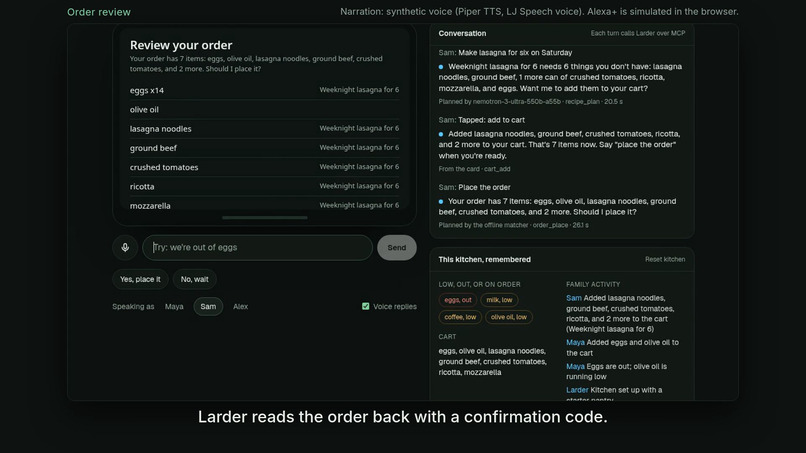The height and width of the screenshot is (453, 806).
Task: Select the "lasagna noodles" order row
Action: coord(264,129)
